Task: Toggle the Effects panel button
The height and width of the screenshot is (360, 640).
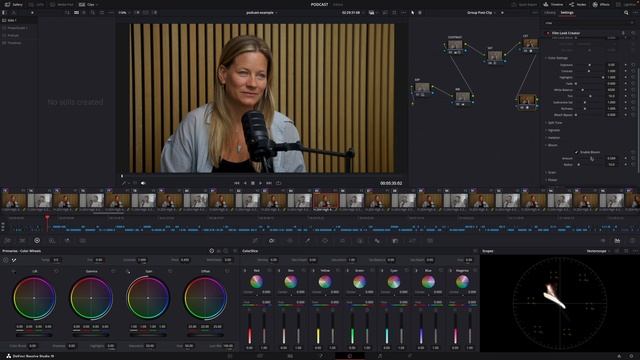Action: point(601,4)
